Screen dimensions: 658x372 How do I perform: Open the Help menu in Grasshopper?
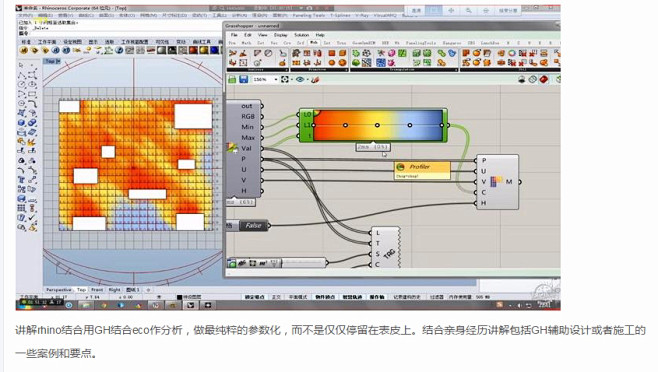click(x=320, y=35)
